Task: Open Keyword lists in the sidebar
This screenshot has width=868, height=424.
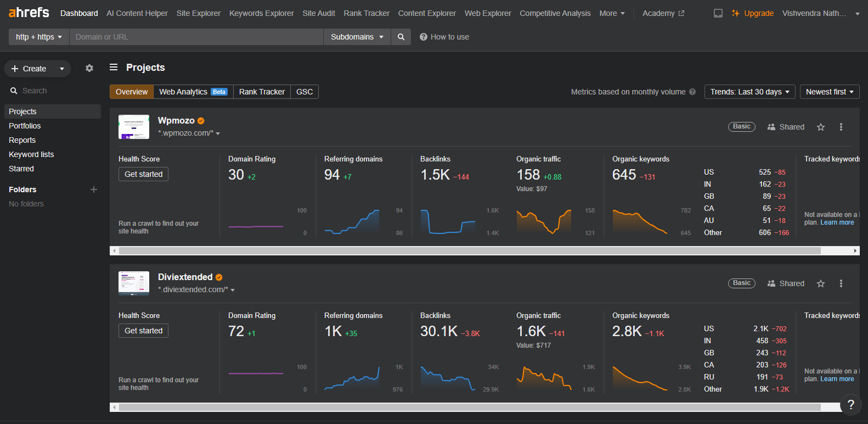Action: [31, 154]
